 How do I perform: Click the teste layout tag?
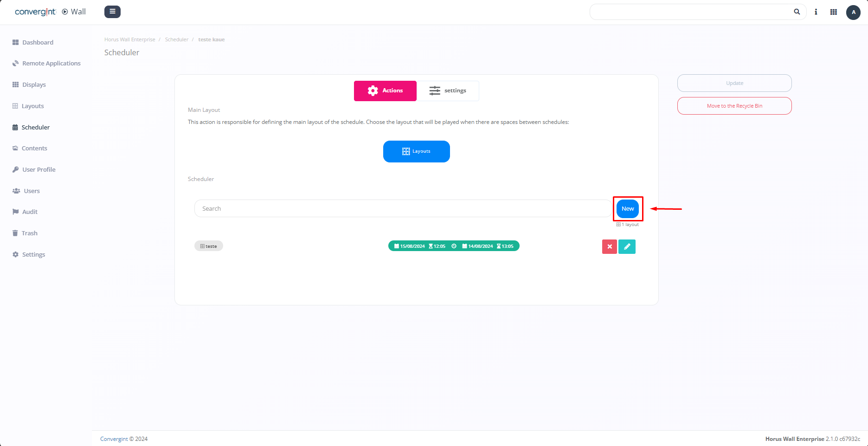click(x=209, y=246)
